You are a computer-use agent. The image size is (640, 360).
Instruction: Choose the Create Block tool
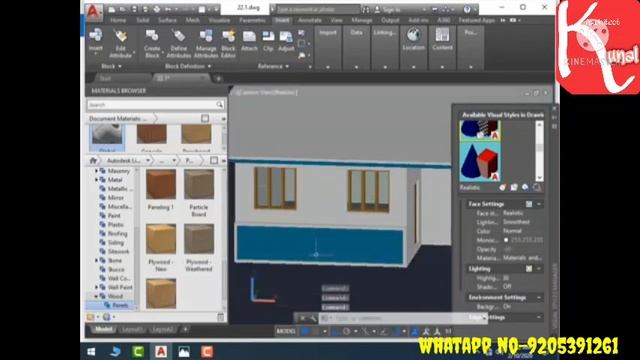[152, 43]
